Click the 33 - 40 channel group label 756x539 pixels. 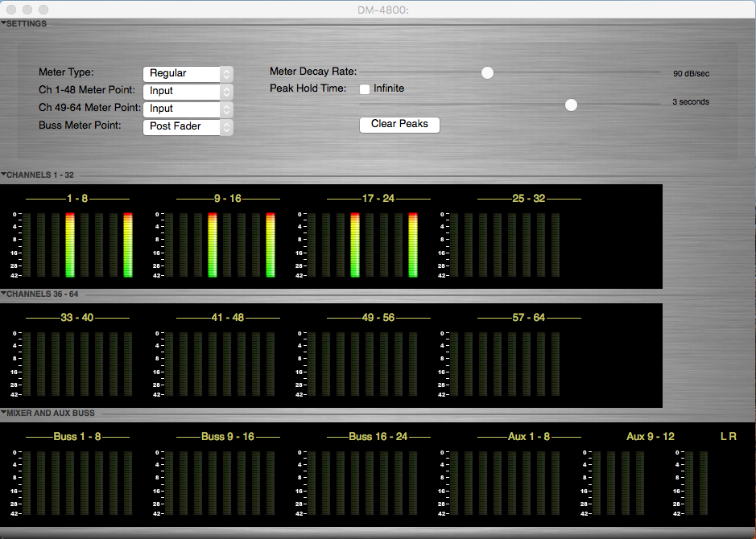pos(77,318)
